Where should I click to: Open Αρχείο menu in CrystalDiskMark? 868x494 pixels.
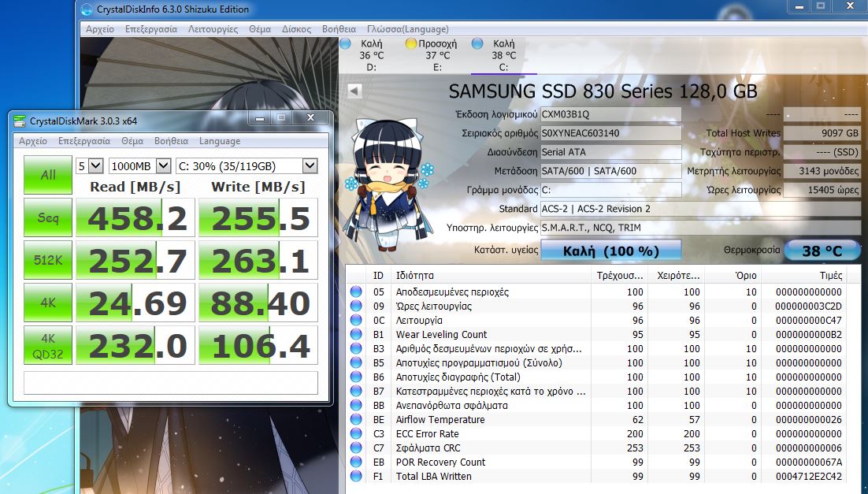(x=32, y=141)
